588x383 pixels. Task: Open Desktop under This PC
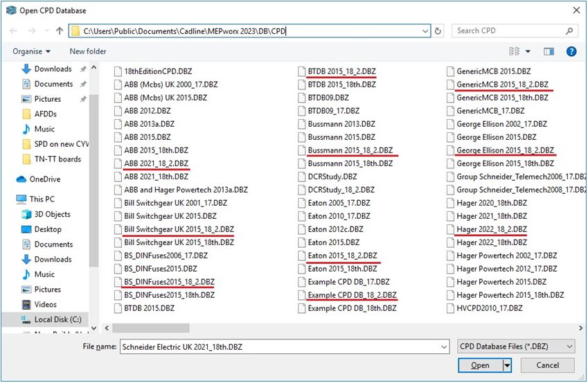(x=48, y=229)
